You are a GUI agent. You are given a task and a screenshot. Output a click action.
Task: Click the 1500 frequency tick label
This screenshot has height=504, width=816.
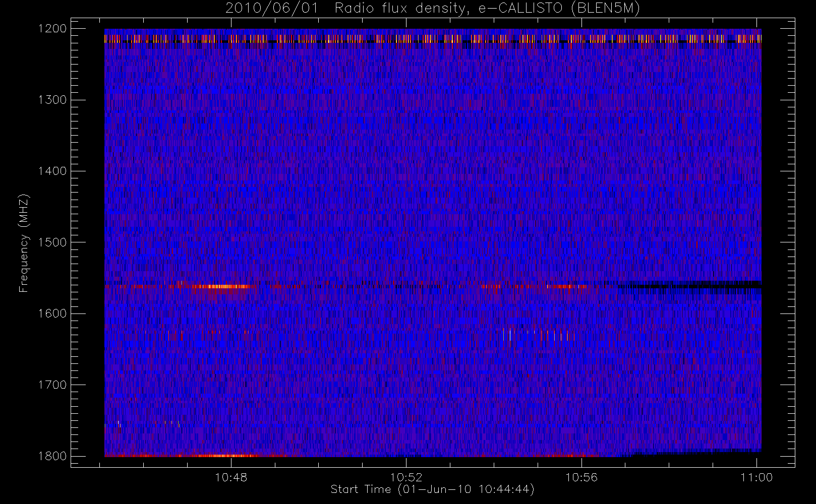52,242
